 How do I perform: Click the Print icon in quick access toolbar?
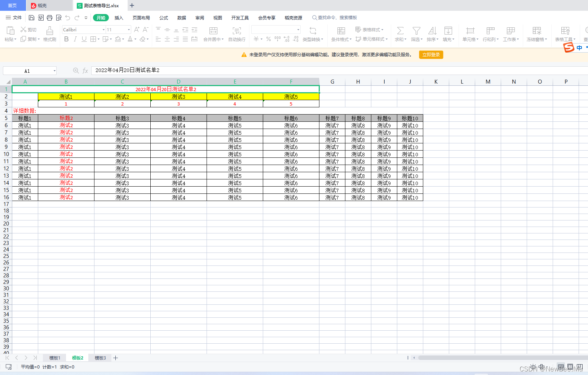click(49, 18)
